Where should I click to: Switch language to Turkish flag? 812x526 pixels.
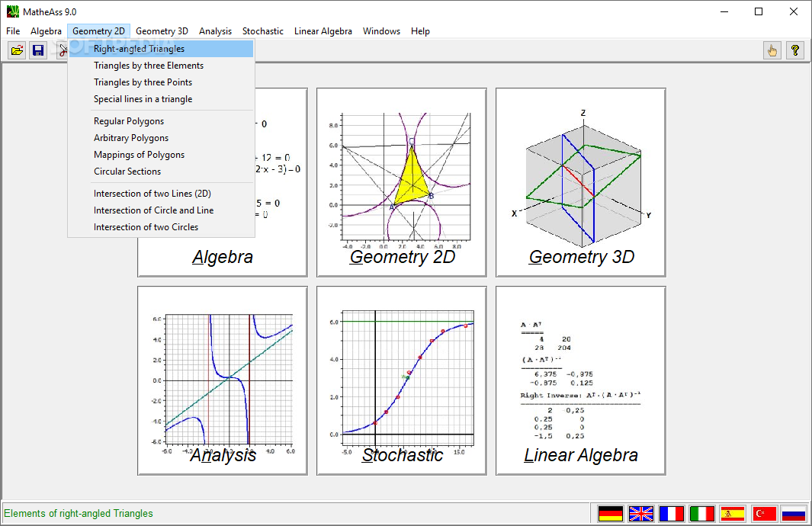click(x=764, y=514)
